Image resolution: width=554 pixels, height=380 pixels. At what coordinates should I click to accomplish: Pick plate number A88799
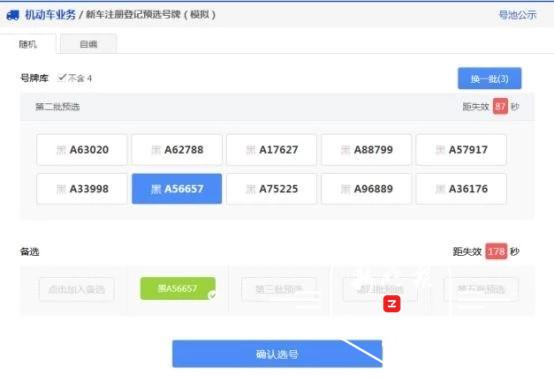pos(366,150)
